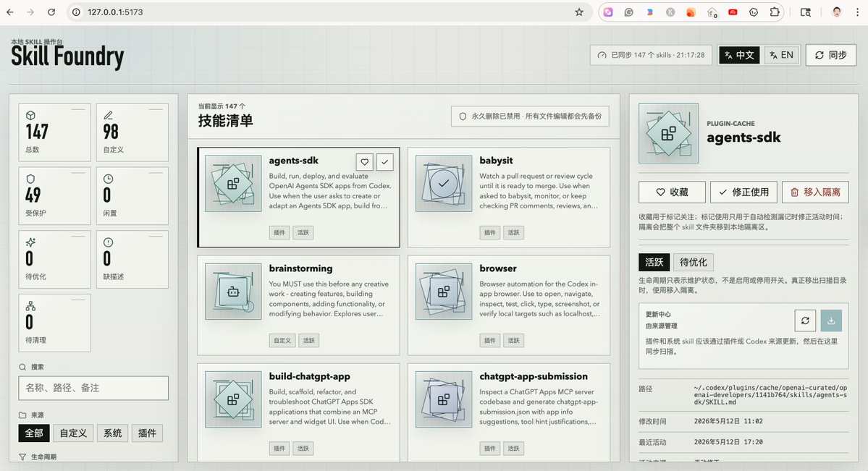This screenshot has width=868, height=471.
Task: Click the 自定义 tag on brainstorming card
Action: point(282,340)
